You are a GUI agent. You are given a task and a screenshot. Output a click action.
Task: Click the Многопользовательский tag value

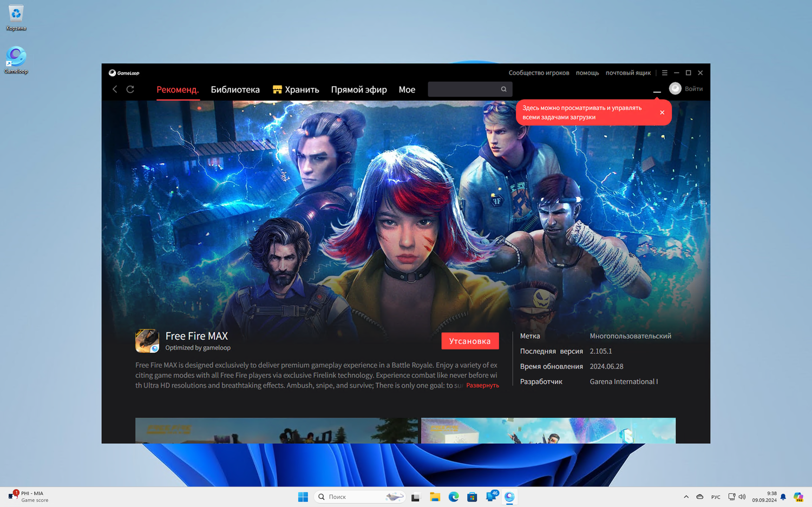(x=630, y=336)
